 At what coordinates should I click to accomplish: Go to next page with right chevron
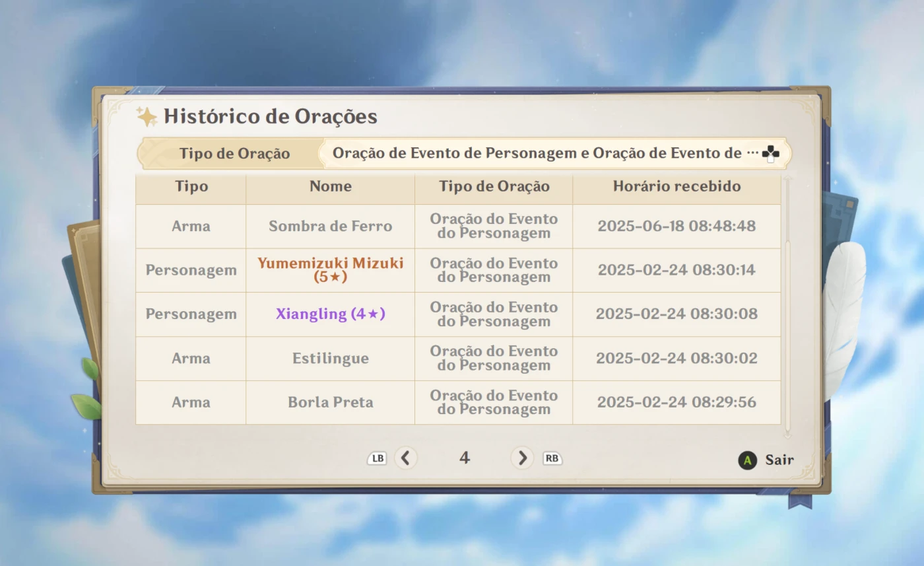[522, 458]
